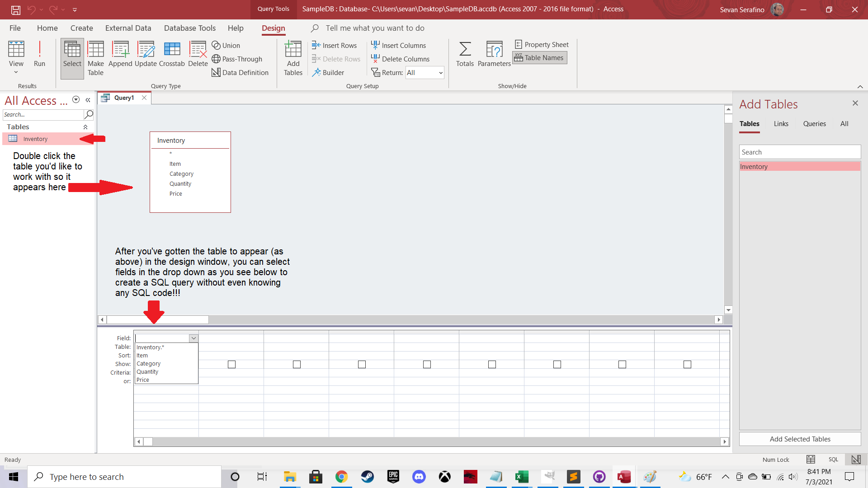Open Chrome from the Windows taskbar
Screen dimensions: 868x488
coord(341,477)
